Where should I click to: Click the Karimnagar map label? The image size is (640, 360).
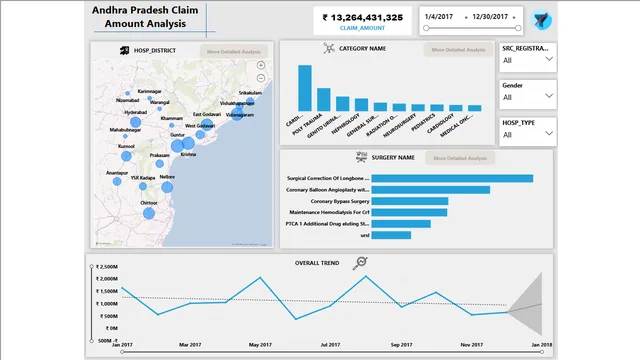[149, 91]
